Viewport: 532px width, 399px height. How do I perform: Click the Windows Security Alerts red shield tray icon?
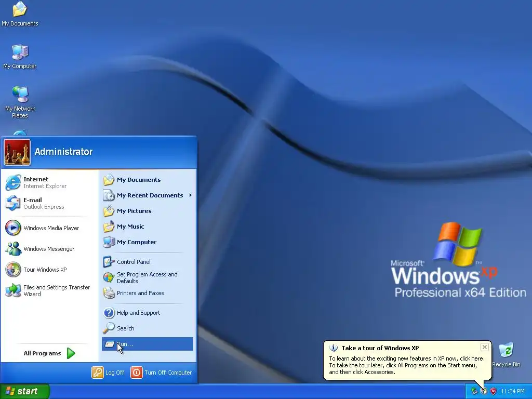coord(494,391)
